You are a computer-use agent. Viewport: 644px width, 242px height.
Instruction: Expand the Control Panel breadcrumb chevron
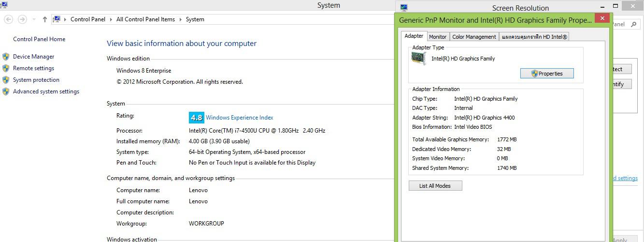pos(111,19)
